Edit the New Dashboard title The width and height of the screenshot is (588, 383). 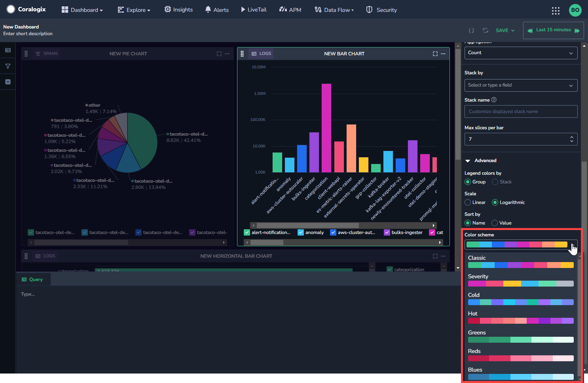pos(21,27)
